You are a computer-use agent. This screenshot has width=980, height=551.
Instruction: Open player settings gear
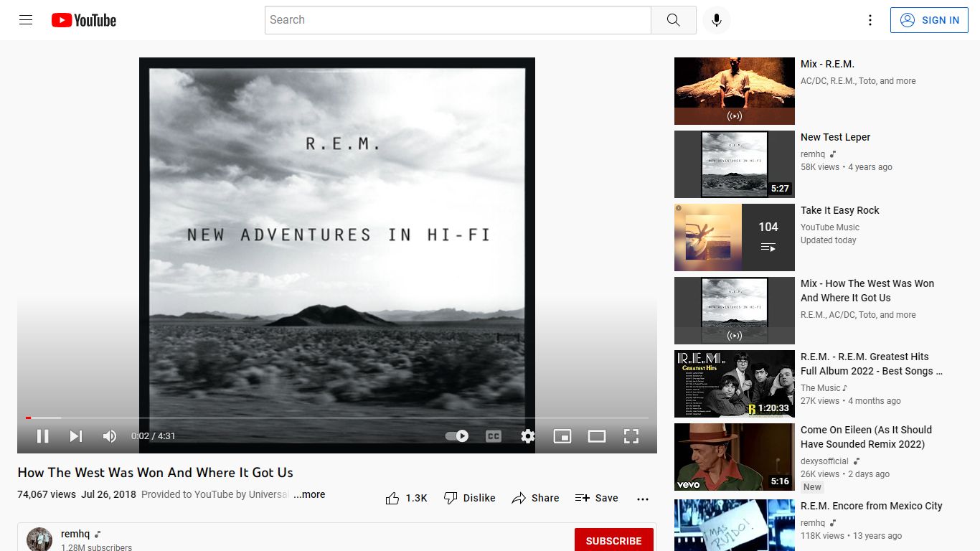528,436
